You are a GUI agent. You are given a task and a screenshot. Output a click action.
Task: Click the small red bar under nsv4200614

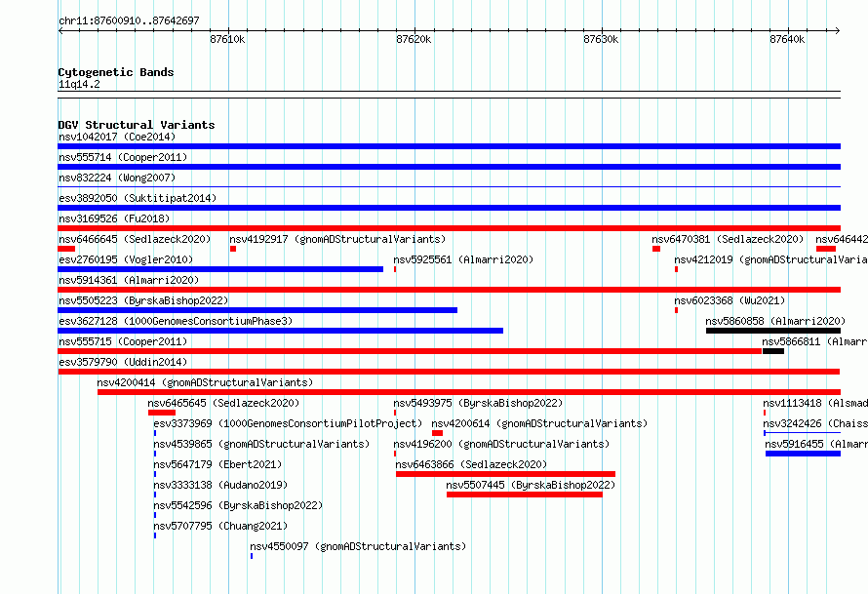tap(437, 433)
